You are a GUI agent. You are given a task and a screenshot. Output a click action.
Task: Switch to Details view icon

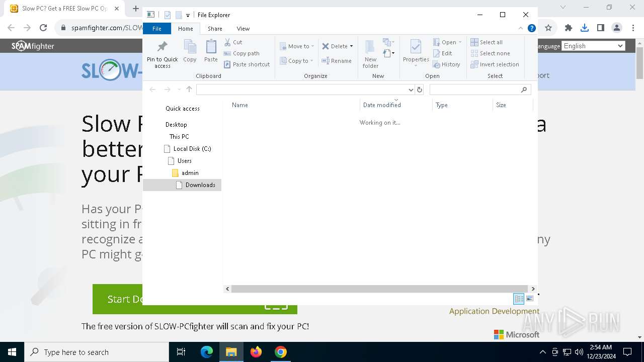coord(519,299)
